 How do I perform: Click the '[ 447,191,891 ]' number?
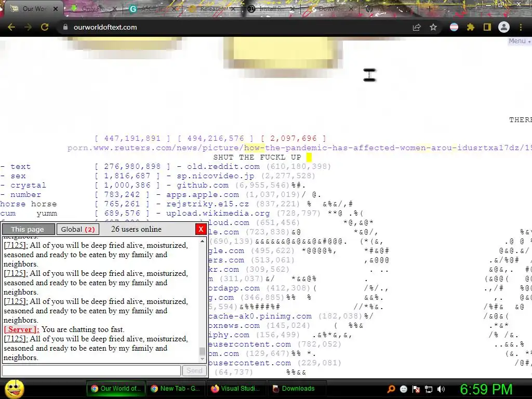click(132, 138)
